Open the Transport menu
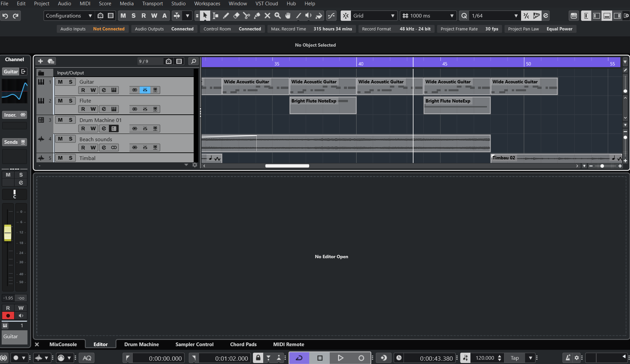This screenshot has width=630, height=364. pos(152,4)
